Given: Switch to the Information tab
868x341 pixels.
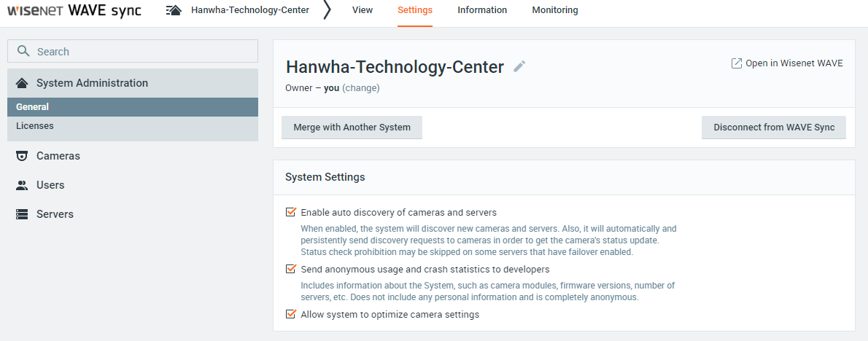Looking at the screenshot, I should 482,10.
